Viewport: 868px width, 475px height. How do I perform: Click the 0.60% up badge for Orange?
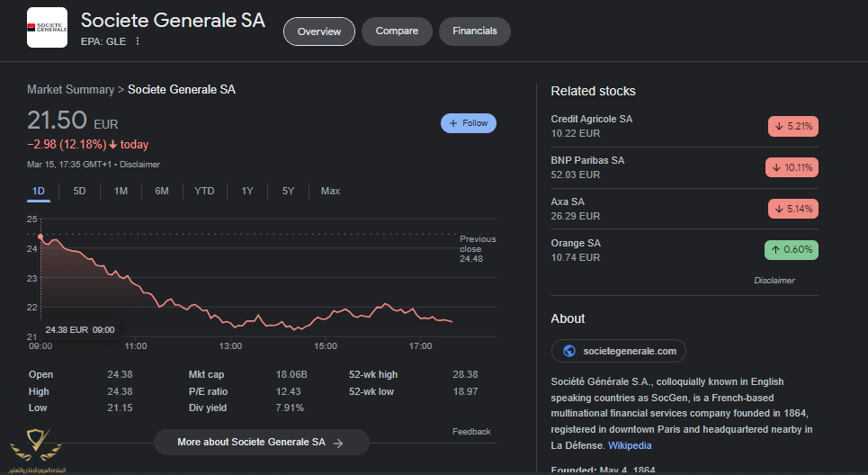[x=791, y=250]
